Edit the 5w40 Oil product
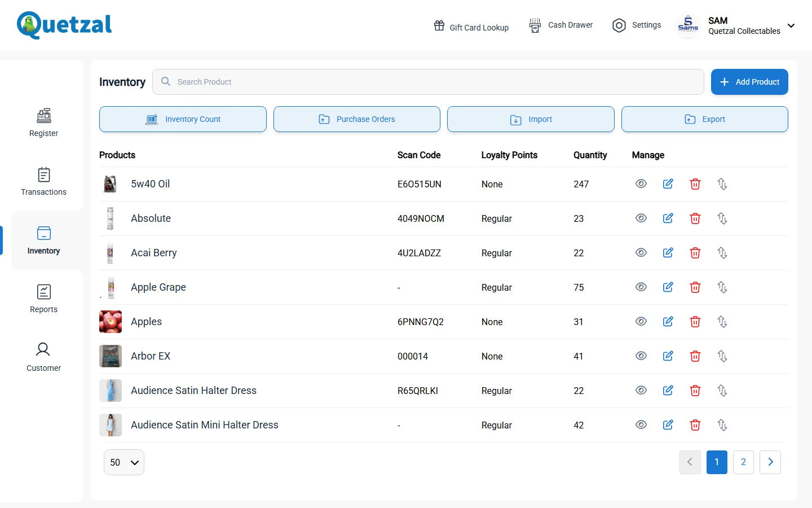This screenshot has width=812, height=508. click(668, 184)
